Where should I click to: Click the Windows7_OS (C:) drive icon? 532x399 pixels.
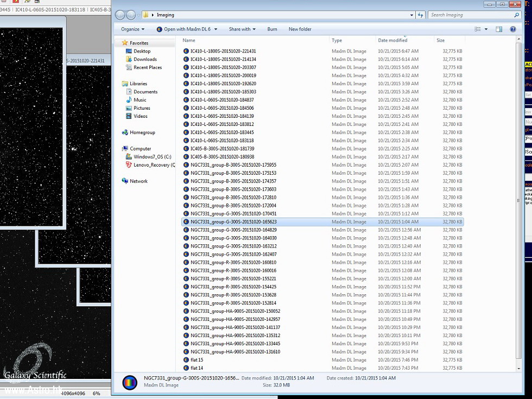[x=129, y=157]
